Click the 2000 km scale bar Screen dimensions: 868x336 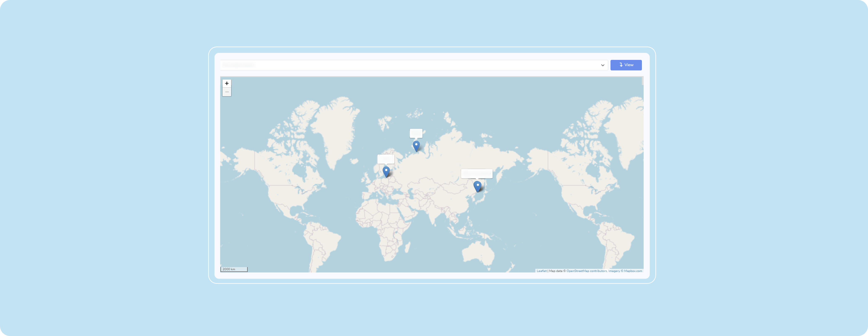(x=234, y=269)
